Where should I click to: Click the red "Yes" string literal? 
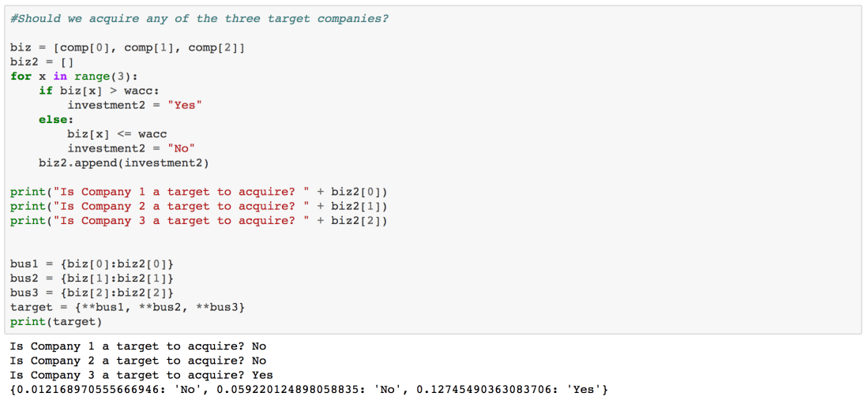coord(185,105)
